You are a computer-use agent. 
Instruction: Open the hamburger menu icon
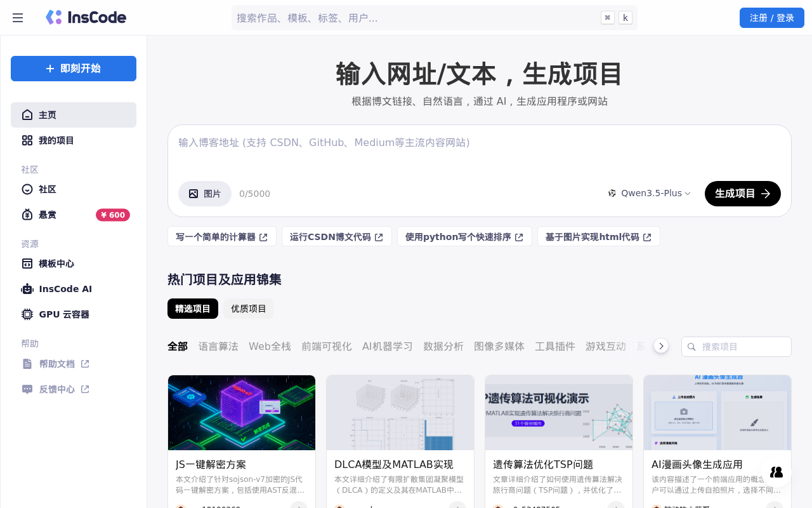point(18,18)
